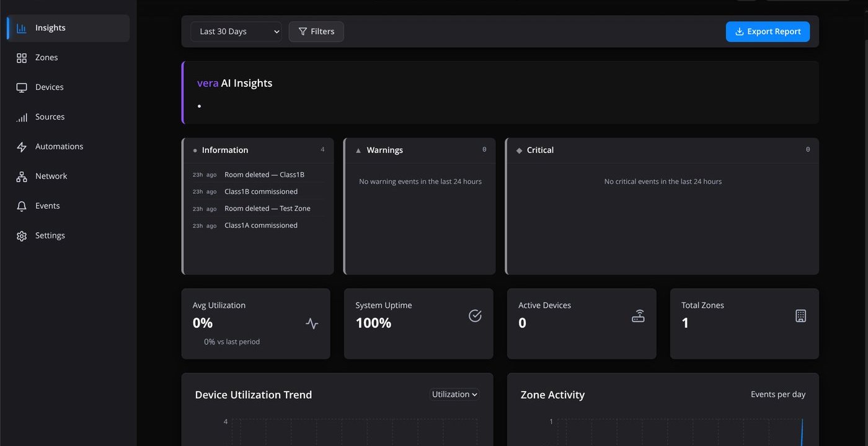Click the Insights bar-chart icon in the sidebar
Image resolution: width=868 pixels, height=446 pixels.
point(22,27)
